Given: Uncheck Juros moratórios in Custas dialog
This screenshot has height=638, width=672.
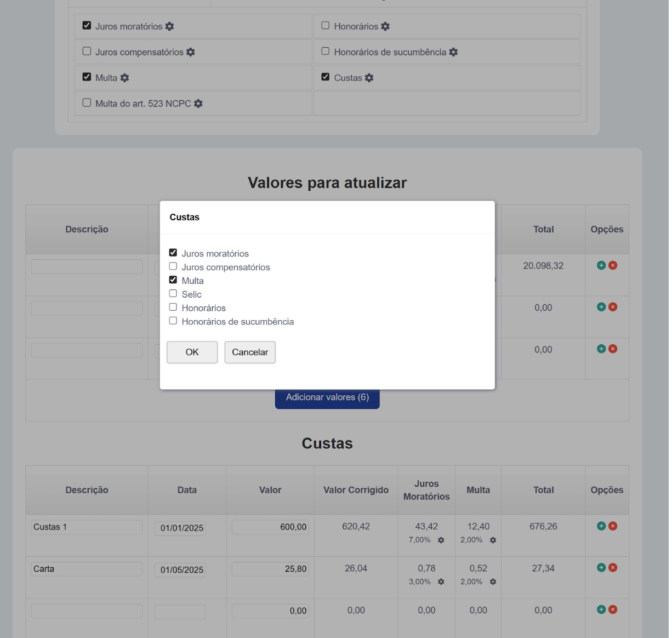Looking at the screenshot, I should point(173,253).
